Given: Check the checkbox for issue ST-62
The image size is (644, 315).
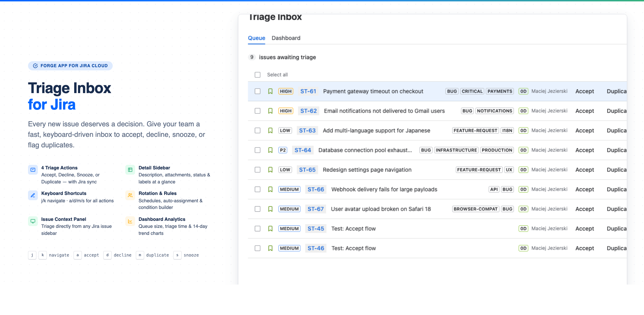Looking at the screenshot, I should [258, 111].
